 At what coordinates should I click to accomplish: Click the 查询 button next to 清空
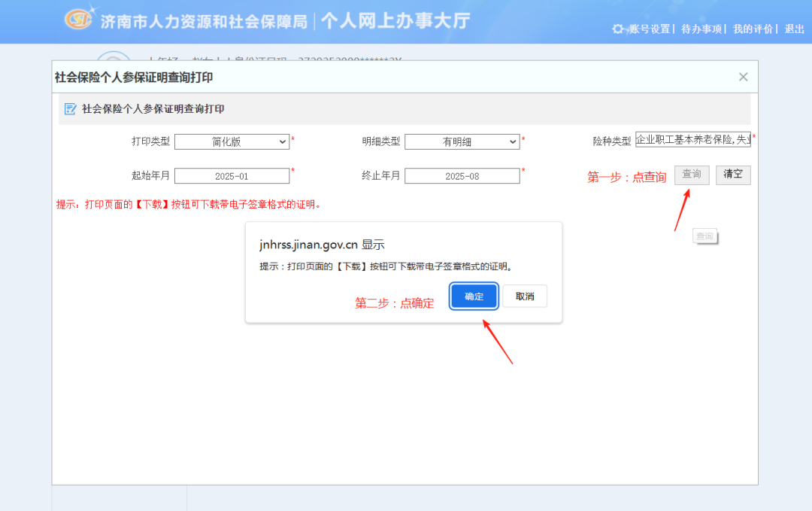tap(692, 175)
